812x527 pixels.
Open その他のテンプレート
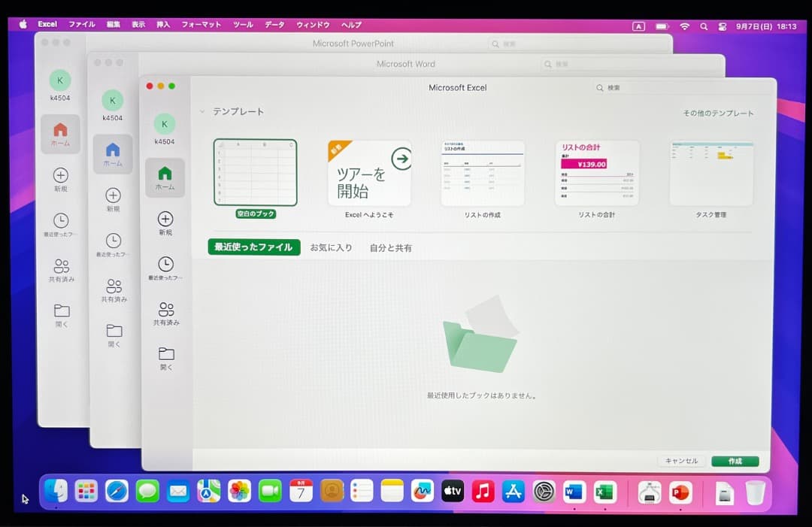point(717,113)
